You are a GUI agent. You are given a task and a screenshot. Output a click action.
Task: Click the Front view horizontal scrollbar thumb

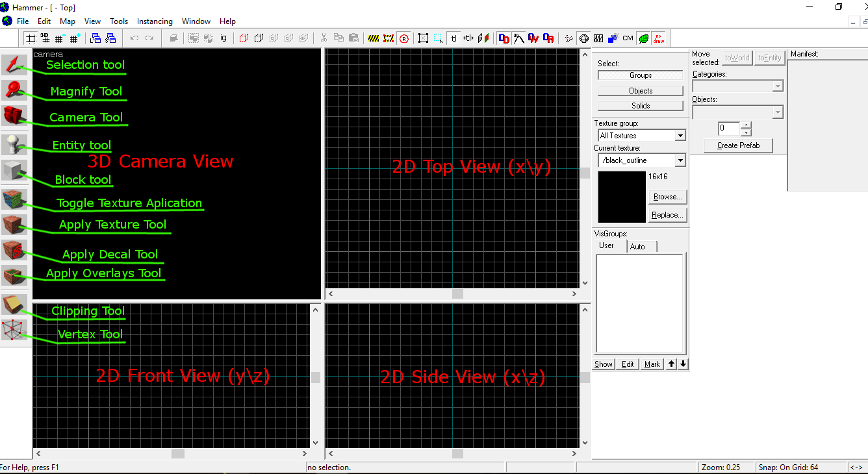pyautogui.click(x=177, y=453)
